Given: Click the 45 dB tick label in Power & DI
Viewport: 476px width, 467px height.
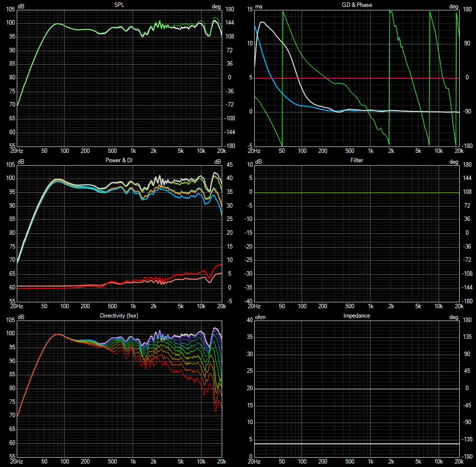Looking at the screenshot, I should click(x=230, y=165).
